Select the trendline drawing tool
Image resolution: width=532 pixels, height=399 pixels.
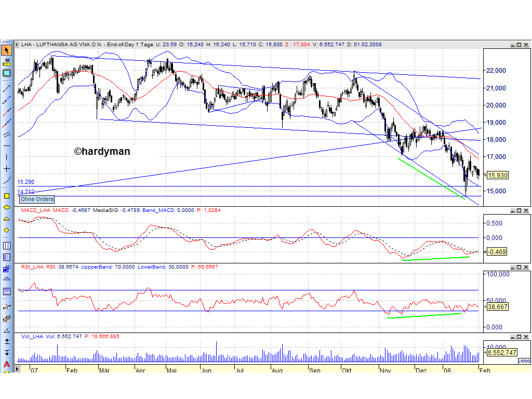(7, 87)
